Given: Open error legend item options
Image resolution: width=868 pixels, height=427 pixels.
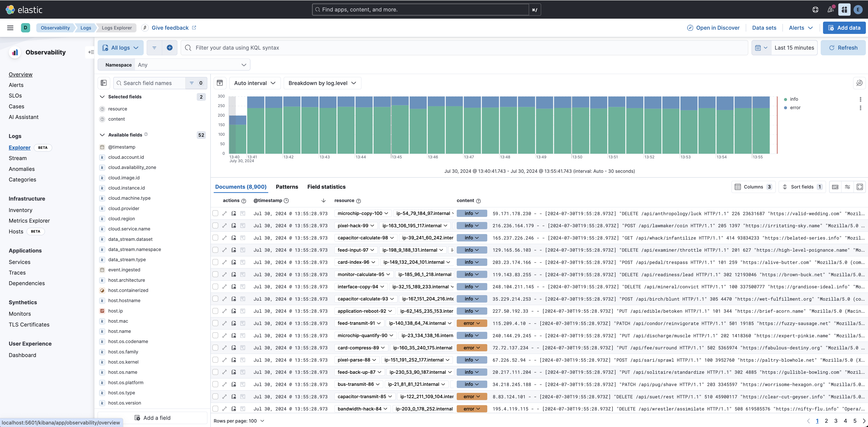Looking at the screenshot, I should 860,108.
